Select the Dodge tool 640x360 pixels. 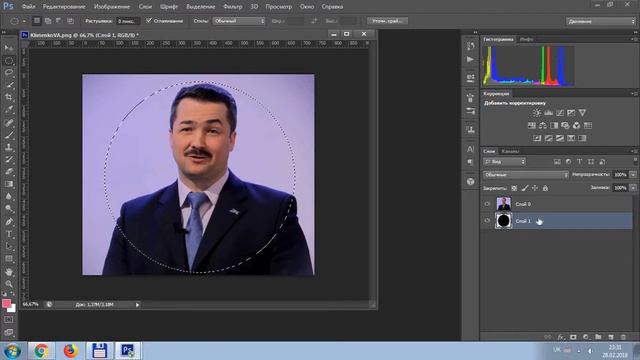pos(9,209)
